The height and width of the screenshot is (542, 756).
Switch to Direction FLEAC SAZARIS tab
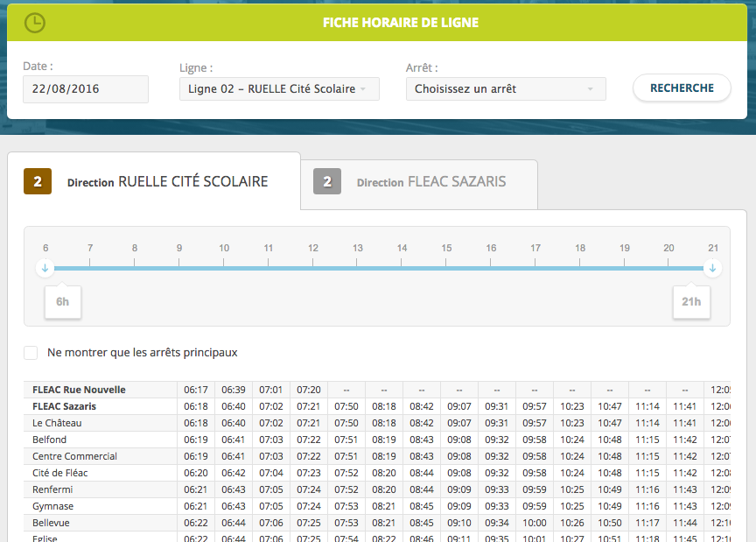pos(419,183)
